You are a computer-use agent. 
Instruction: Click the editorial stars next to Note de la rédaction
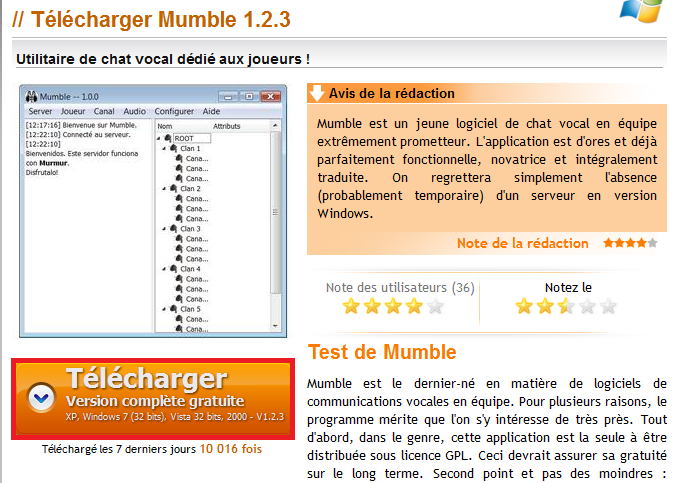[x=630, y=243]
